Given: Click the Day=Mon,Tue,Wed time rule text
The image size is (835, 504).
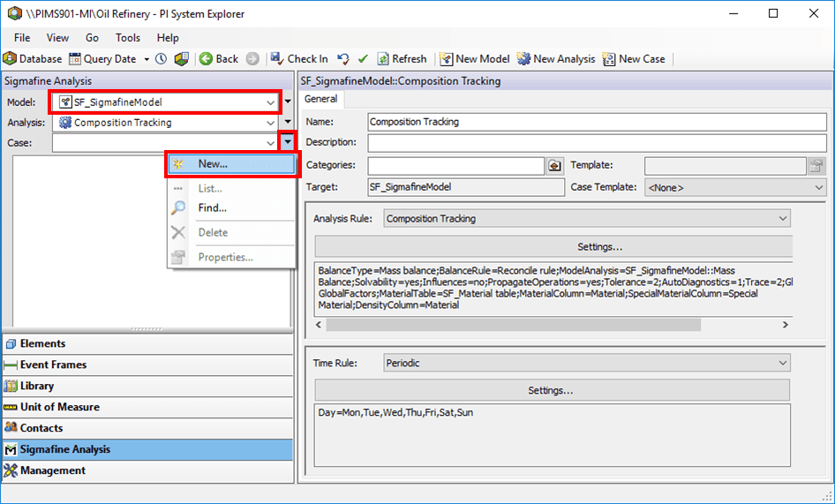Looking at the screenshot, I should 395,412.
